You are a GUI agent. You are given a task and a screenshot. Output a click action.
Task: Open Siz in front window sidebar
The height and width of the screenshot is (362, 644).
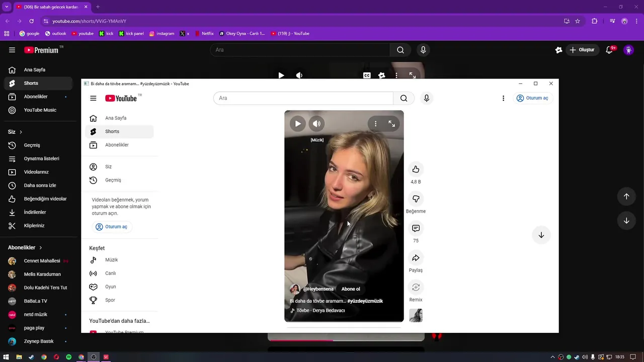119,166
